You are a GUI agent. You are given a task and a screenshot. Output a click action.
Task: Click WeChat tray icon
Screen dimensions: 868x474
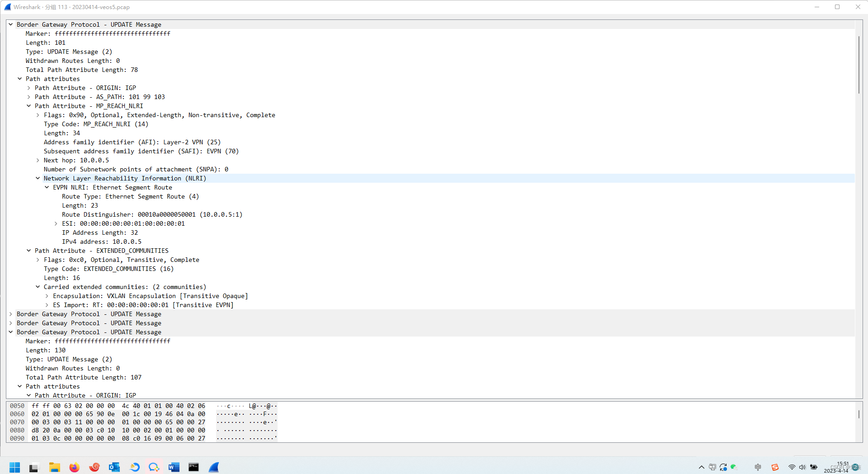[733, 467]
